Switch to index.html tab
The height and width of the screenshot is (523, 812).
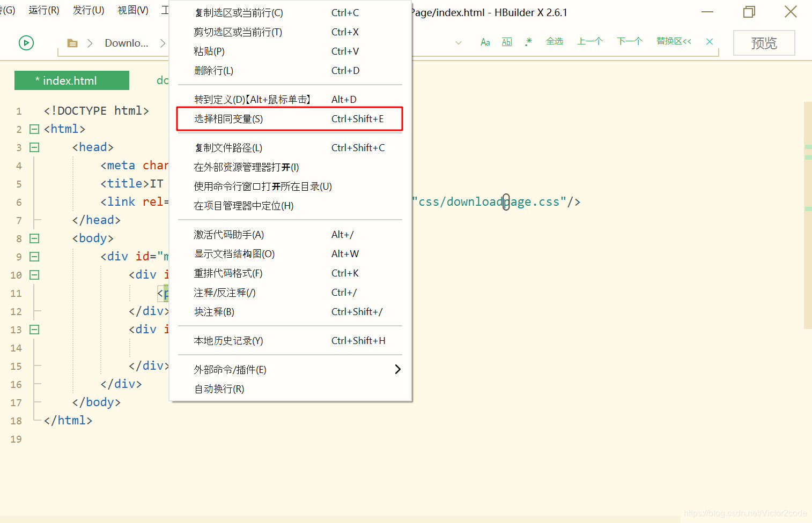[x=72, y=80]
